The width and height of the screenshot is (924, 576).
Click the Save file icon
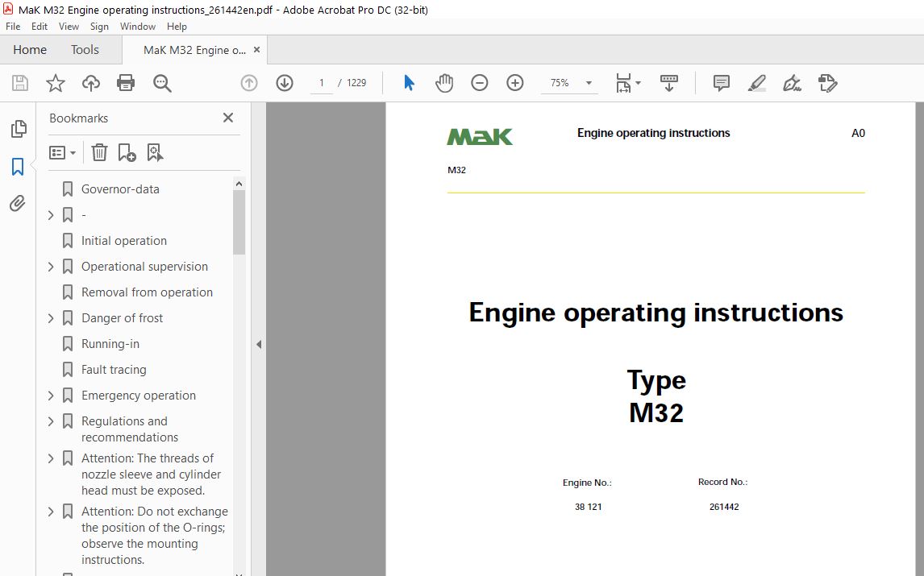tap(20, 83)
